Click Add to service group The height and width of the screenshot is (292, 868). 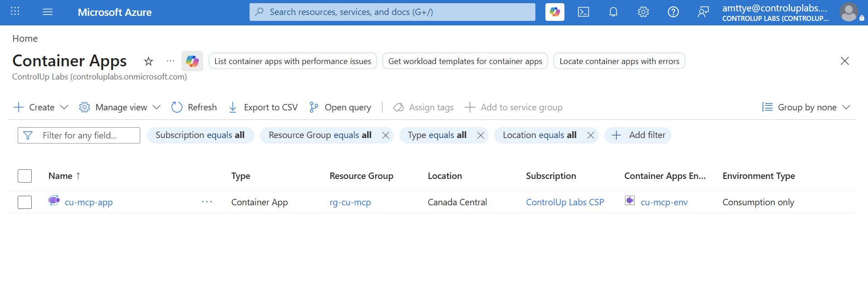tap(514, 107)
